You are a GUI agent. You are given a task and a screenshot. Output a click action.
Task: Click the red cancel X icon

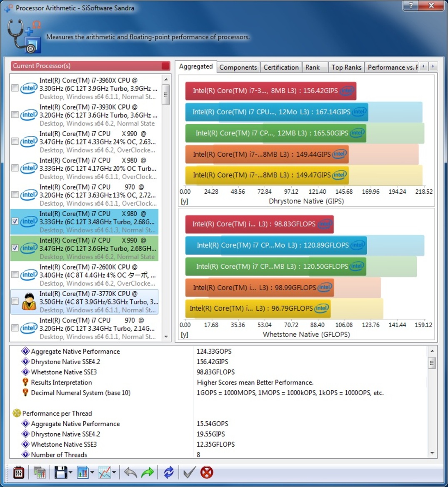(x=207, y=472)
